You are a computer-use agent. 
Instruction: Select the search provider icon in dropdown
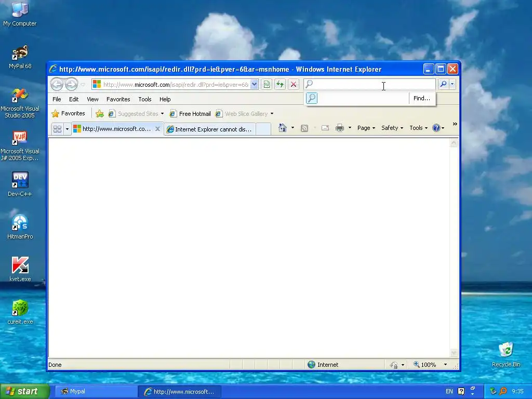[x=312, y=98]
